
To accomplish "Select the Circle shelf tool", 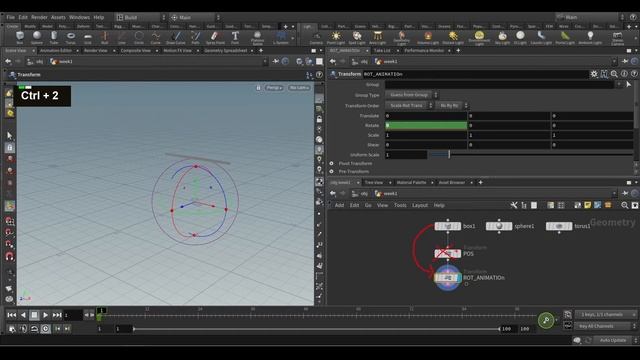I will (139, 38).
